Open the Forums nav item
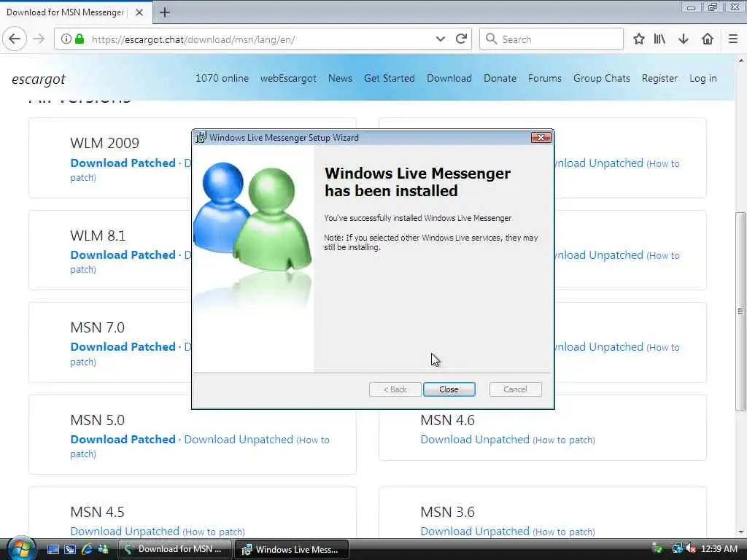Image resolution: width=747 pixels, height=560 pixels. pyautogui.click(x=544, y=78)
